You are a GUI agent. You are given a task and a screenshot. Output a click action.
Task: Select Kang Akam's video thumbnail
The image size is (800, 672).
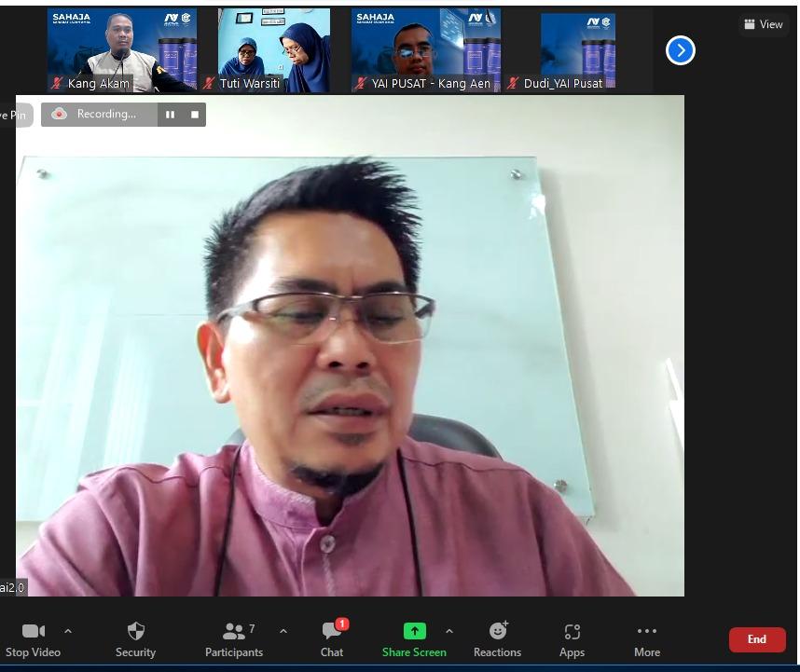pos(122,50)
